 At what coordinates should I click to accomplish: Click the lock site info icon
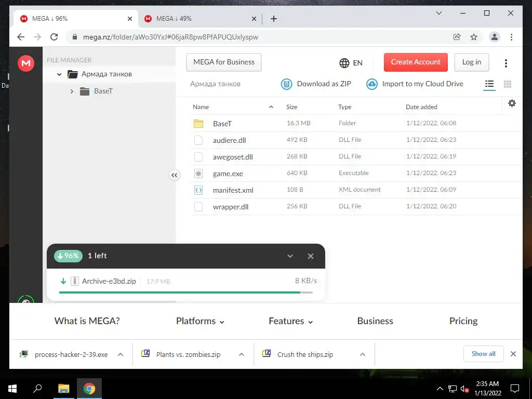pos(75,37)
